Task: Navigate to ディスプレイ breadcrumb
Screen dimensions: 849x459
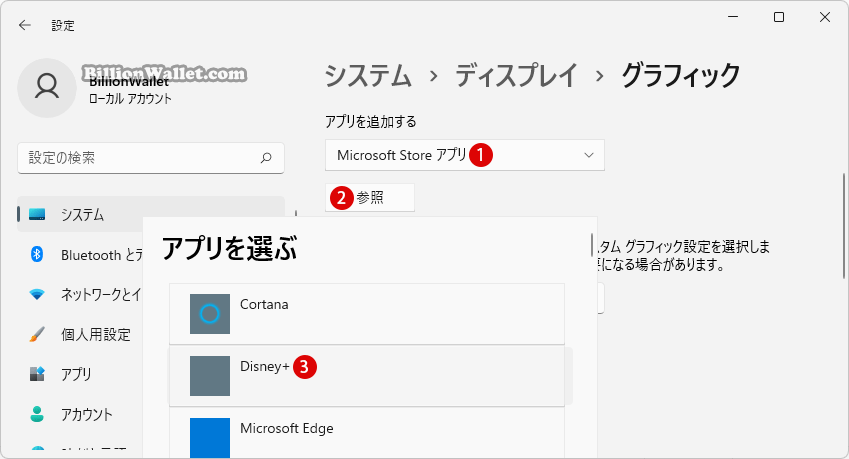Action: [516, 75]
